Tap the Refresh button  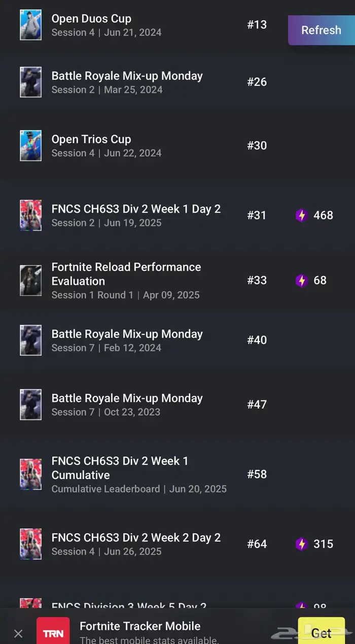pyautogui.click(x=322, y=30)
